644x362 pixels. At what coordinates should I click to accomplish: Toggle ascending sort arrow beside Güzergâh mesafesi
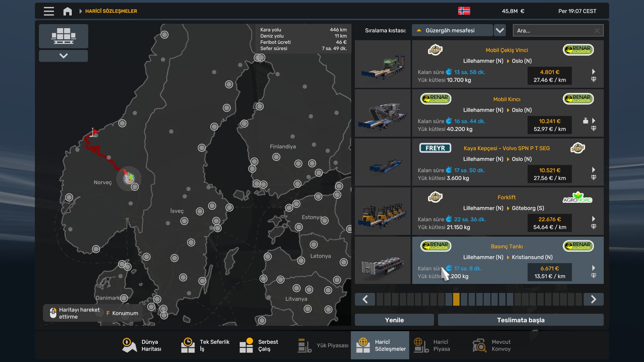pyautogui.click(x=419, y=31)
